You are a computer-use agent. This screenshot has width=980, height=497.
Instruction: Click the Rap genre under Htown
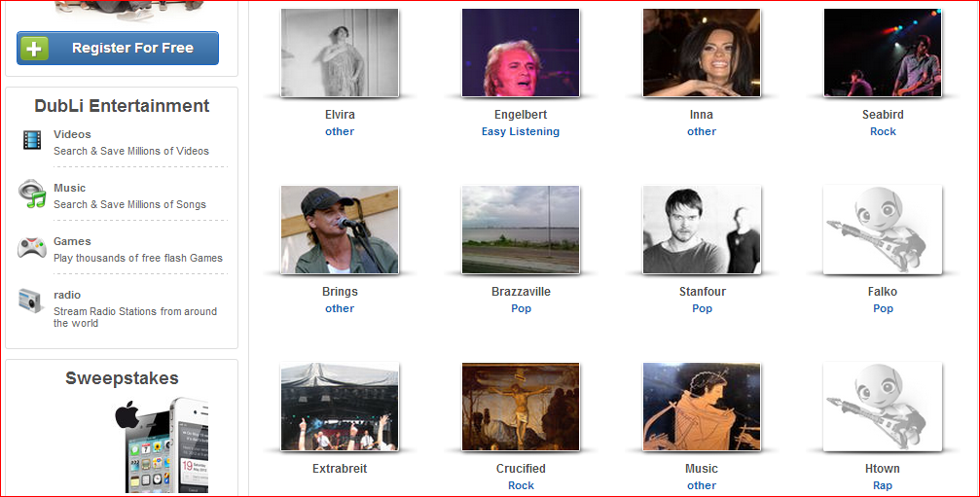pos(883,485)
